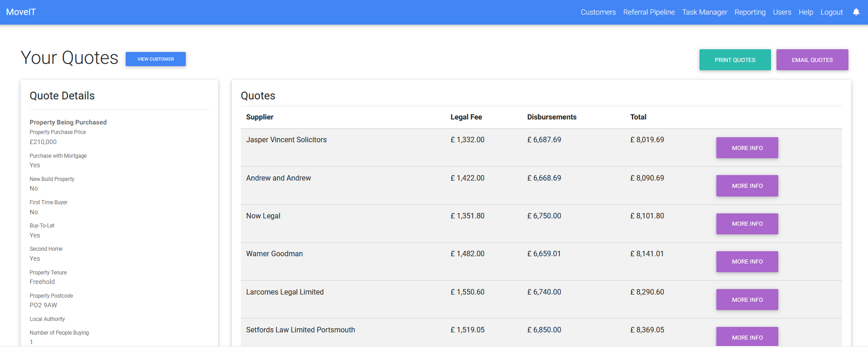The image size is (868, 362).
Task: Click disbursements value £ 6,687.69
Action: coord(544,140)
